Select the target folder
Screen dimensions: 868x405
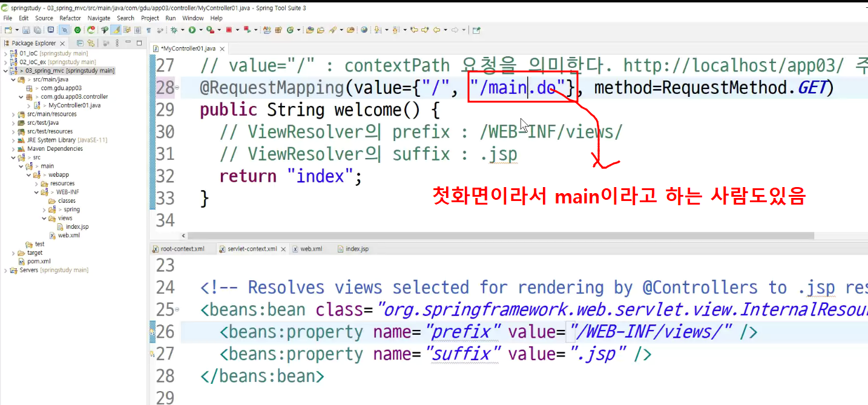click(35, 252)
